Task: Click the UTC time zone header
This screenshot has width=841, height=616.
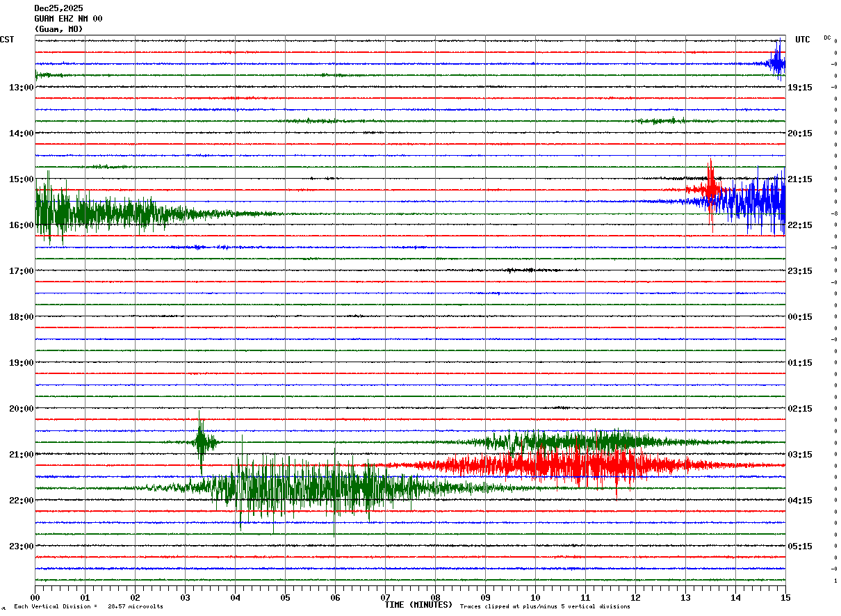Action: point(803,40)
